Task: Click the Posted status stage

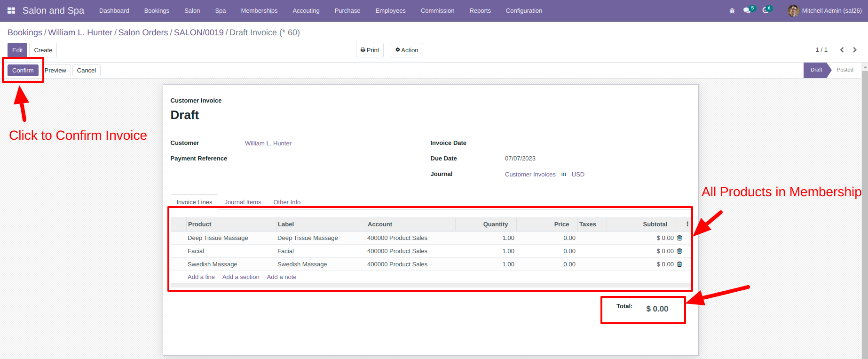Action: tap(845, 70)
